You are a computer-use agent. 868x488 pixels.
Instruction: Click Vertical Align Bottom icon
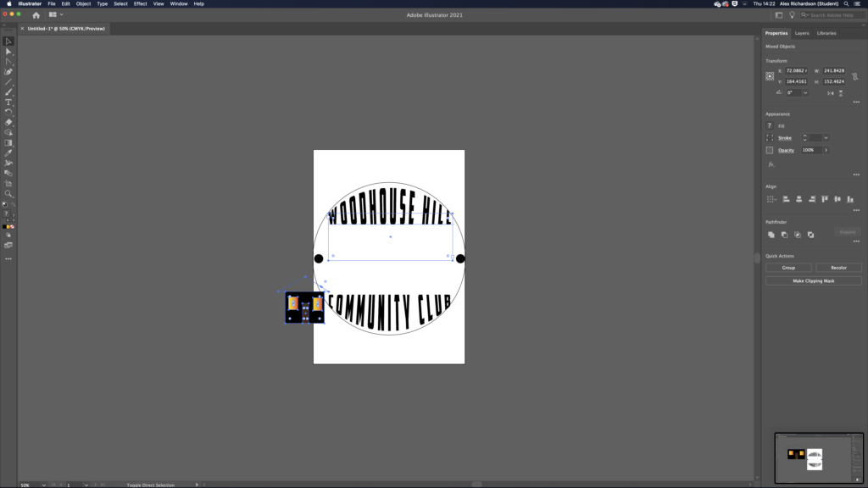[850, 199]
